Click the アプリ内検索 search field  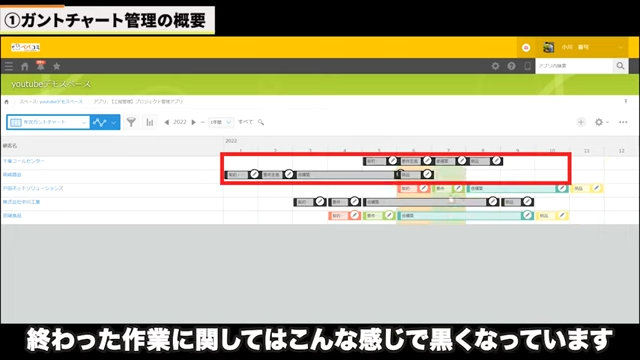[574, 66]
